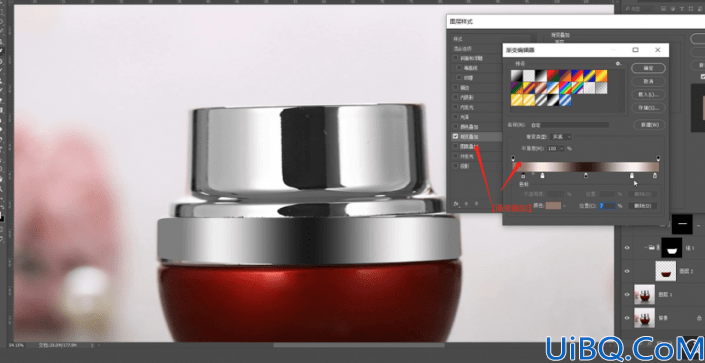
Task: Click the document zoom percentage field
Action: point(16,345)
